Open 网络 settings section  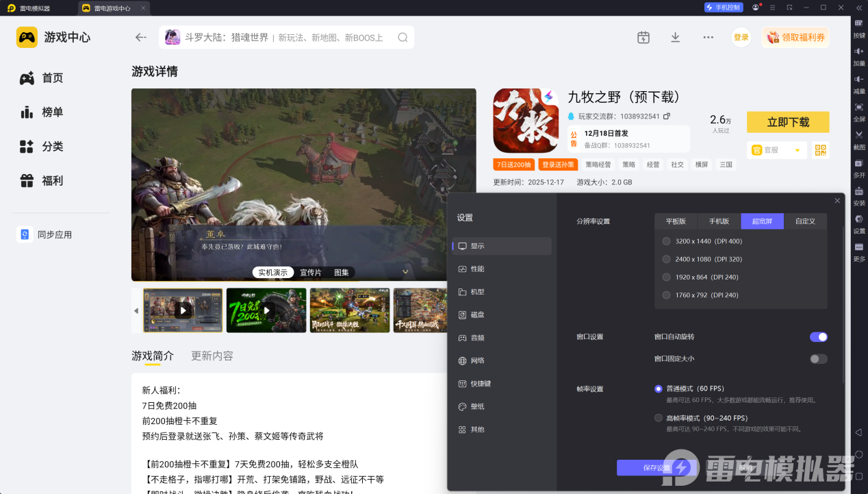tap(502, 361)
